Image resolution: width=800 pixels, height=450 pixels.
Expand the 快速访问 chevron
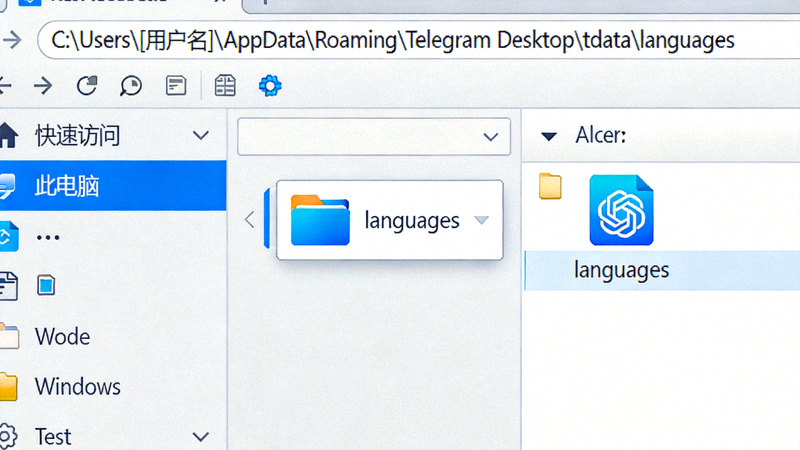[x=201, y=136]
